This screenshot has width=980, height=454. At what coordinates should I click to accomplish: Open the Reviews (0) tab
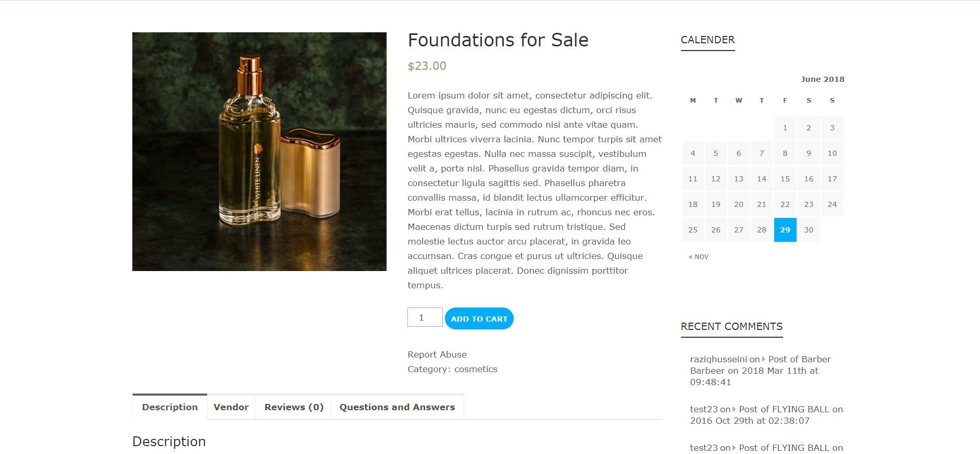point(294,407)
